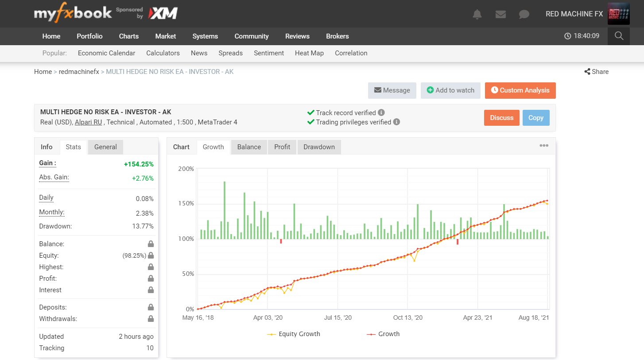
Task: Open the Charts menu in navigation
Action: 129,36
